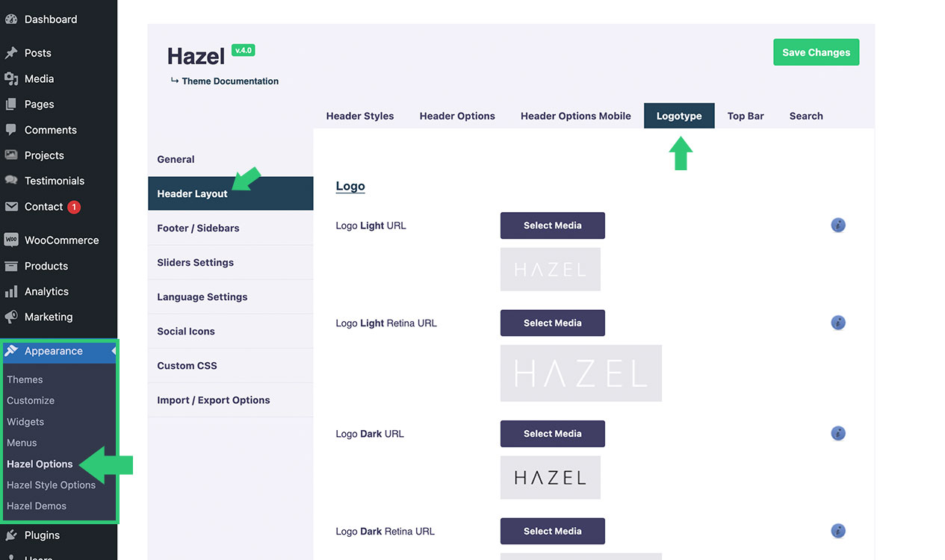
Task: Open Contact menu with notification badge
Action: tap(43, 207)
